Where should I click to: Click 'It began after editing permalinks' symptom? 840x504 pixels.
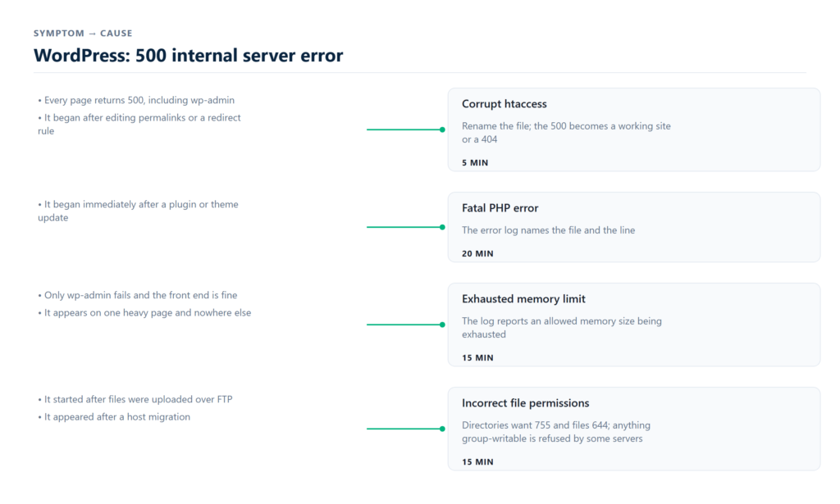(x=139, y=124)
